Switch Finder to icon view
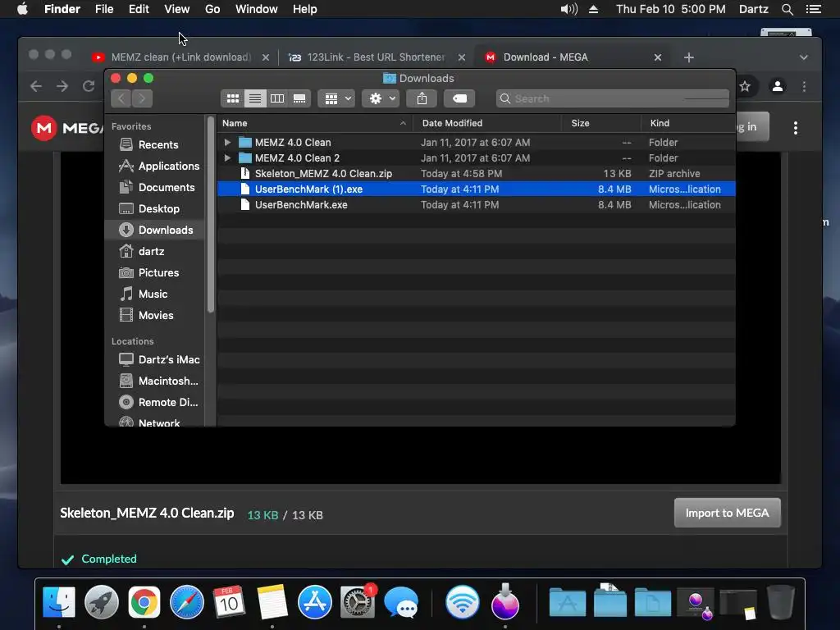The width and height of the screenshot is (840, 630). (232, 98)
